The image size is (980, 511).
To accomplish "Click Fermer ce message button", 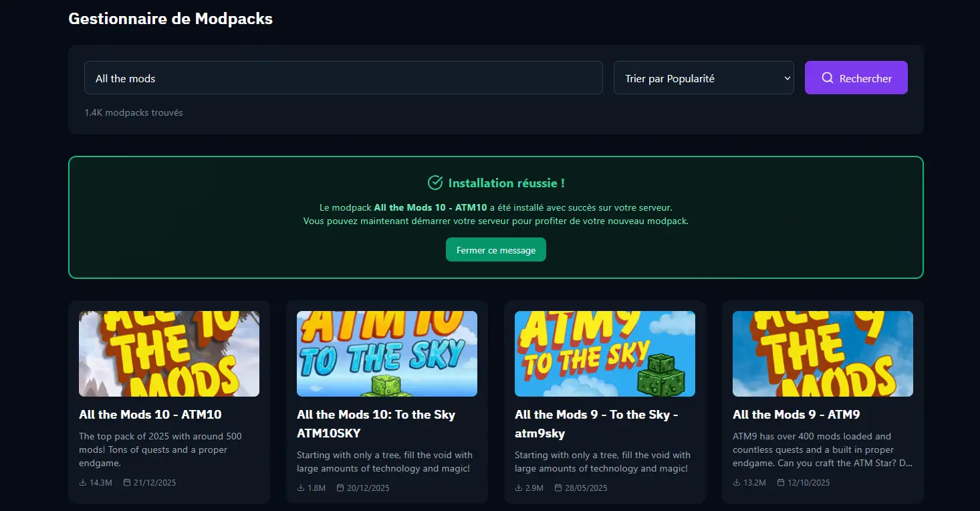I will (495, 249).
